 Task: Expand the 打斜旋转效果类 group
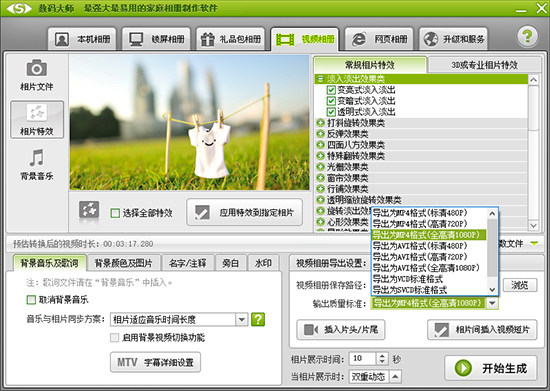coord(320,123)
